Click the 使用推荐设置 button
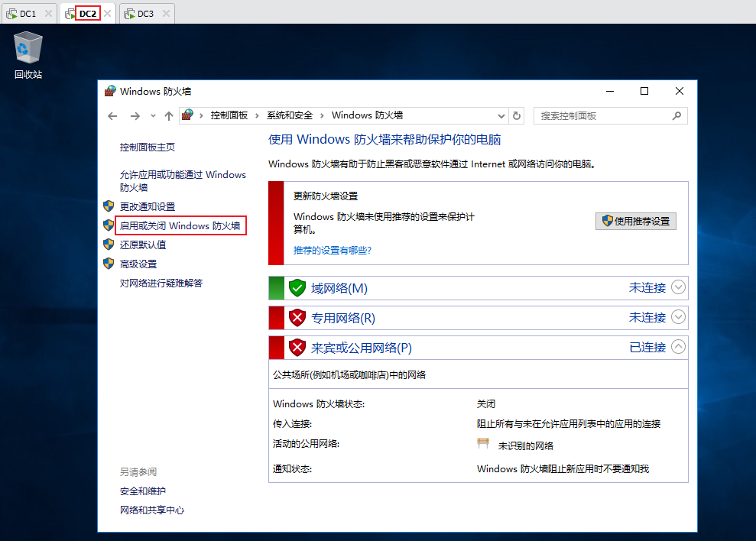Viewport: 756px width, 541px height. click(x=635, y=222)
